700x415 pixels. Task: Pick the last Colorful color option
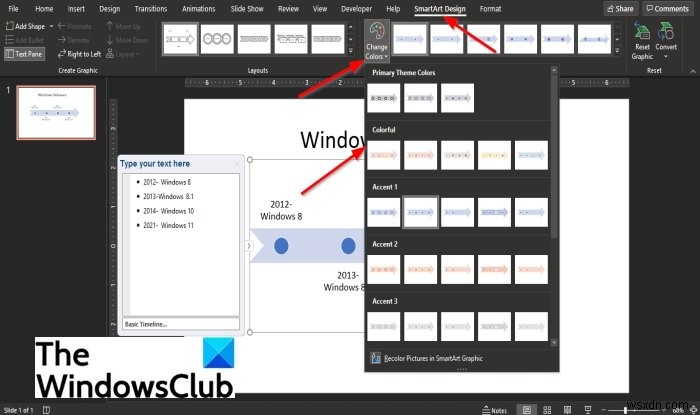(x=531, y=155)
